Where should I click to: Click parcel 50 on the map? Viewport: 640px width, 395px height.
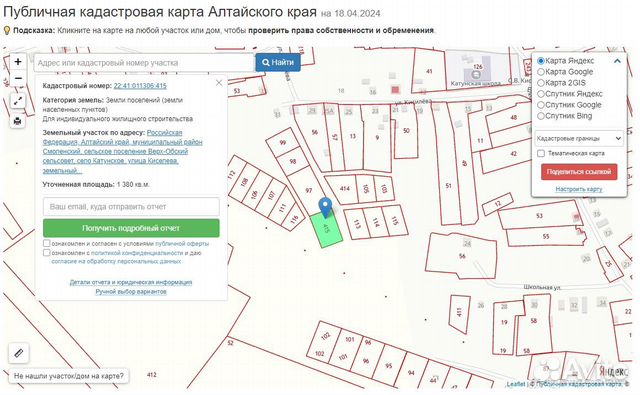tap(406, 131)
